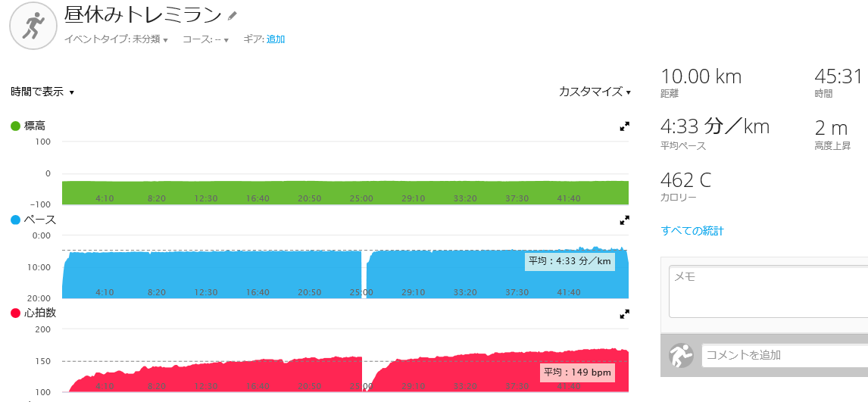Expand the elevation (標高) chart to fullscreen
Viewport: 868px width, 402px height.
(624, 126)
